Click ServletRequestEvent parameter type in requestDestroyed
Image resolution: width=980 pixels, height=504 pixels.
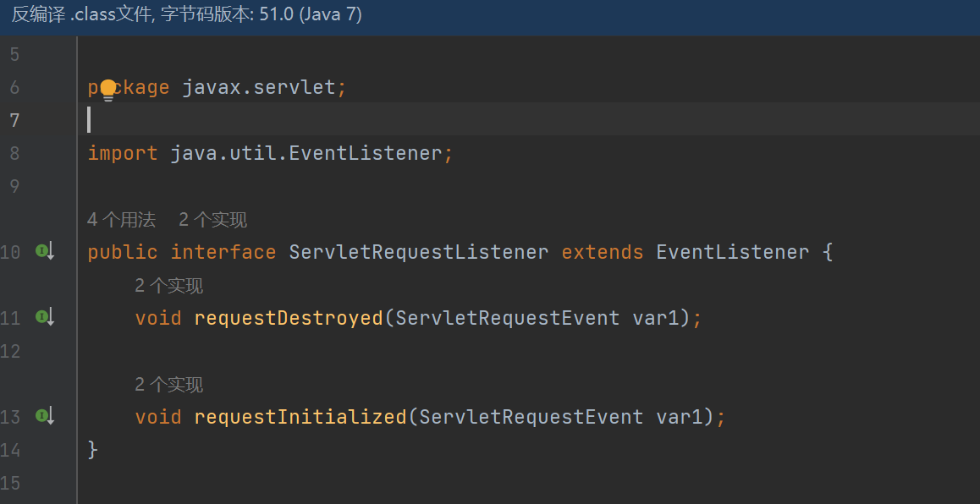507,318
